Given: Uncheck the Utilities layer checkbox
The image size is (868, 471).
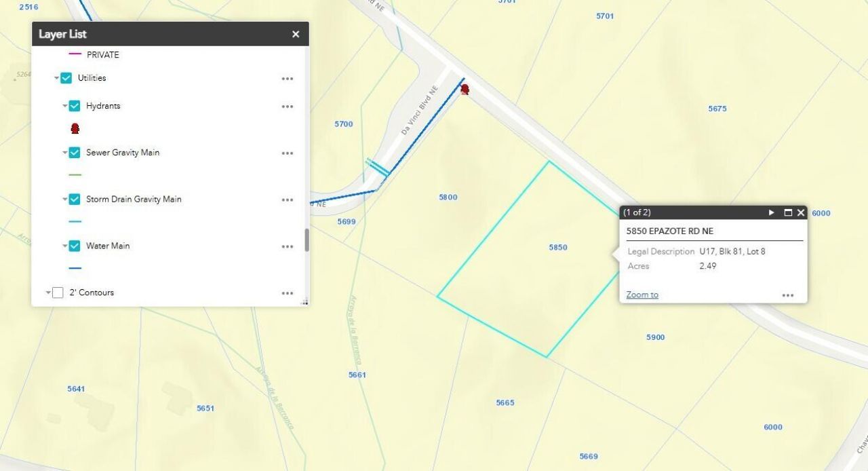Looking at the screenshot, I should pyautogui.click(x=66, y=78).
